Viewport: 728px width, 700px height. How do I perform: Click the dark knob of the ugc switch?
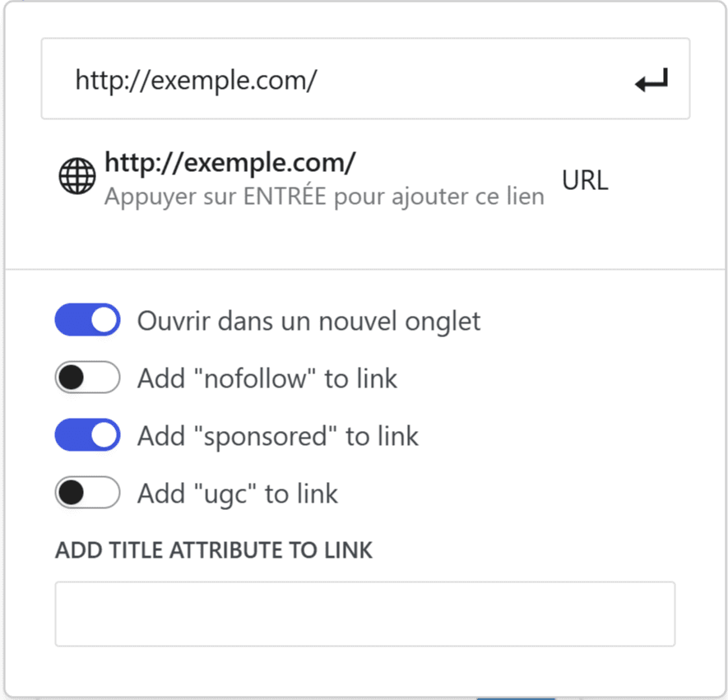[x=72, y=493]
